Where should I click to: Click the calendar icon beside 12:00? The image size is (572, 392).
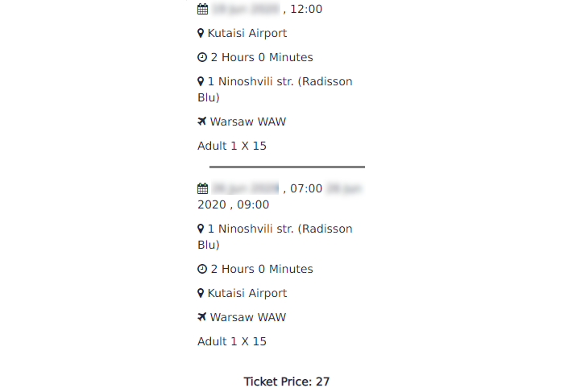coord(202,9)
